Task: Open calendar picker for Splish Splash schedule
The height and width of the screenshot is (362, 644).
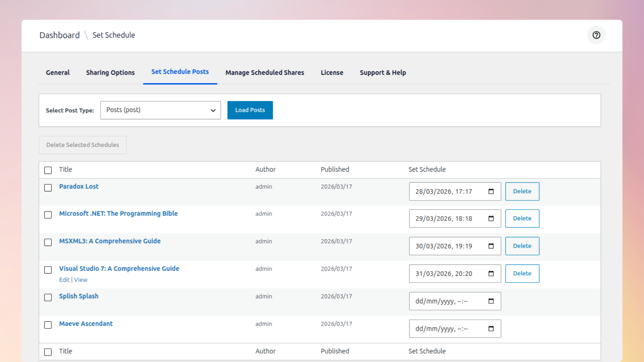Action: (x=491, y=301)
